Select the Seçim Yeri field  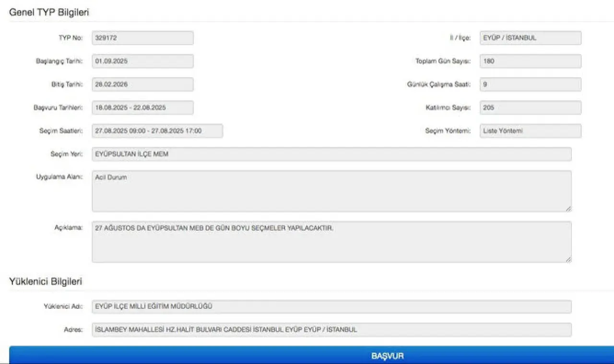pyautogui.click(x=331, y=154)
